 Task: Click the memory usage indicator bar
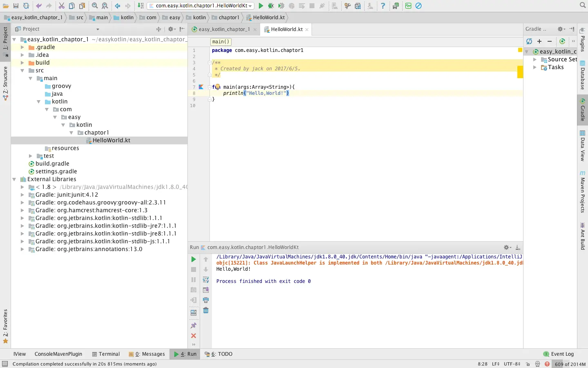point(570,364)
